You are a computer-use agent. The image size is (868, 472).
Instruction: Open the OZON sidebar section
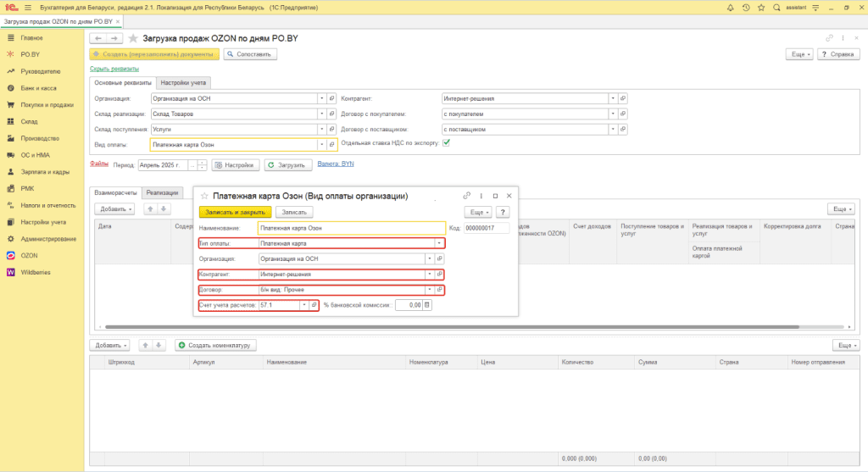pyautogui.click(x=29, y=256)
